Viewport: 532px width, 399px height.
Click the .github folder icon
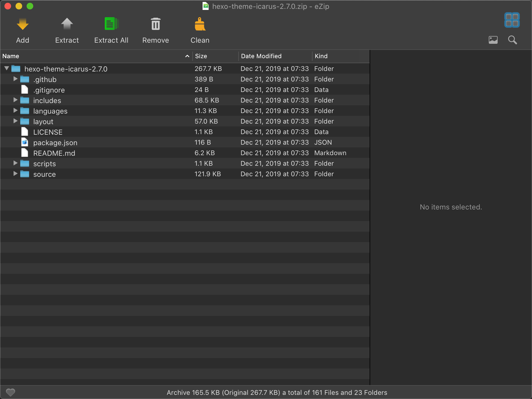click(x=25, y=79)
